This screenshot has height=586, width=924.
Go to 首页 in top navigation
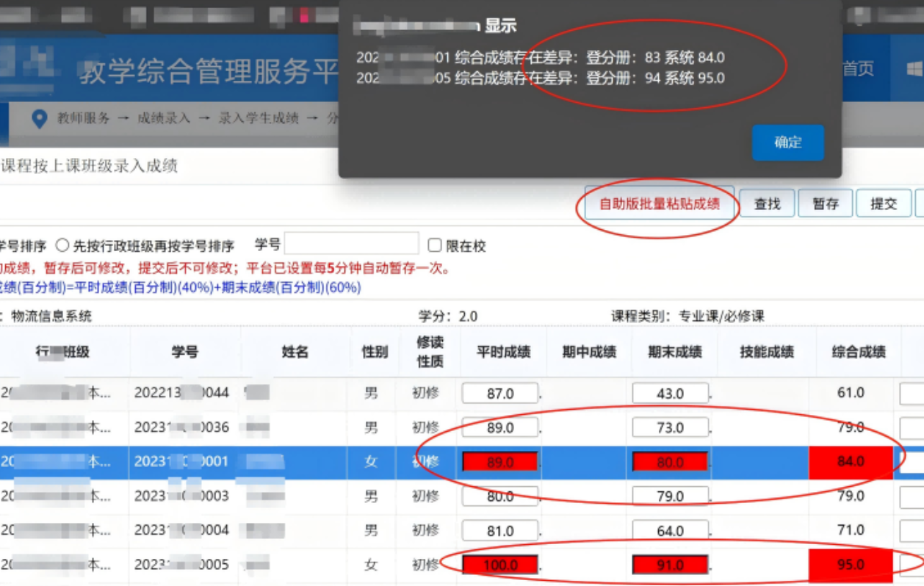858,69
